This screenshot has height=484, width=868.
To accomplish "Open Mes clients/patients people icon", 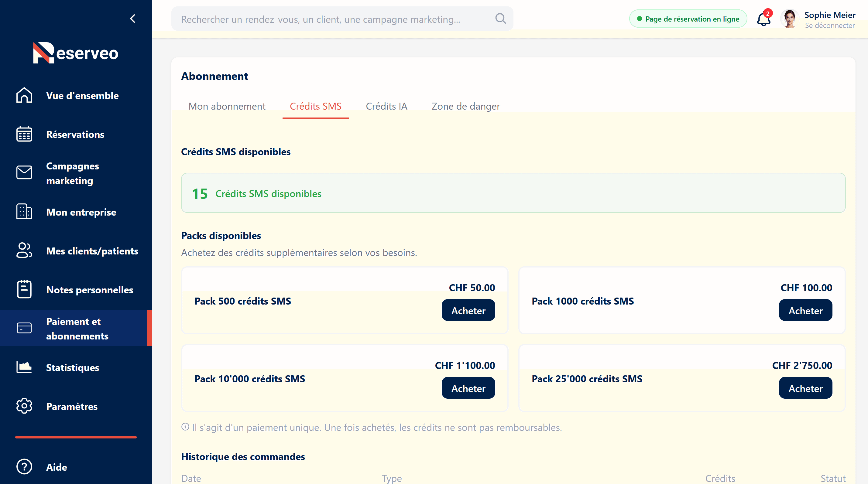I will pos(24,251).
